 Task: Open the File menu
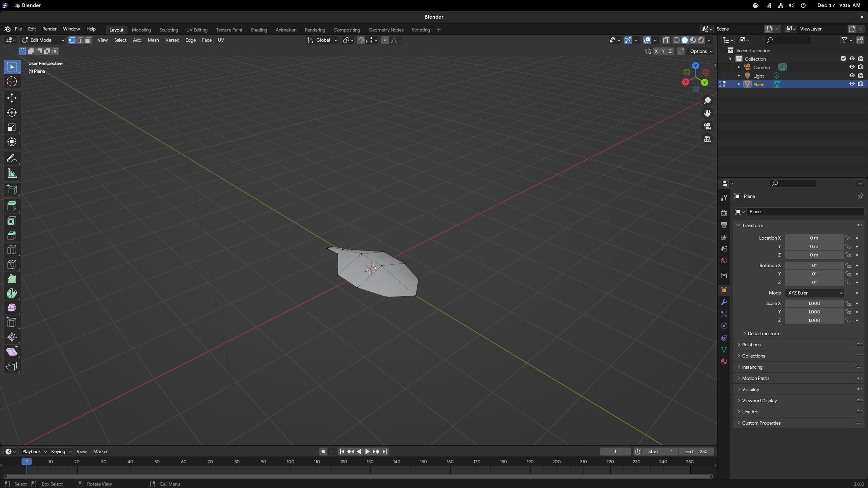(18, 29)
